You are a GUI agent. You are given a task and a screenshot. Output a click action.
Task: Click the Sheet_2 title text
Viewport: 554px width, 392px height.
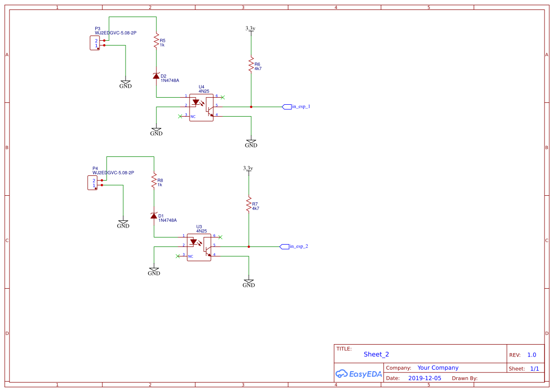coord(376,354)
